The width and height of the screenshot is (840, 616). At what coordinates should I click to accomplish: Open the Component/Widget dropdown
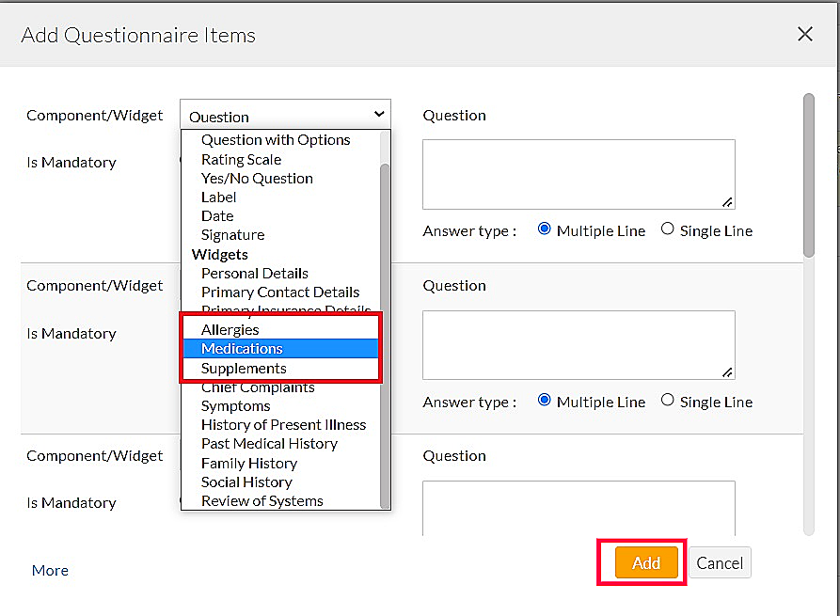[284, 115]
